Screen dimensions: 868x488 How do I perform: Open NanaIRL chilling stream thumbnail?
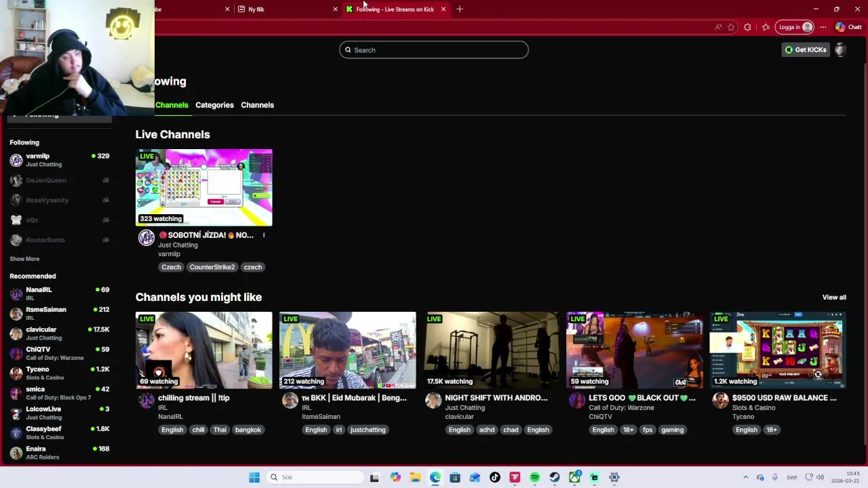pyautogui.click(x=204, y=350)
